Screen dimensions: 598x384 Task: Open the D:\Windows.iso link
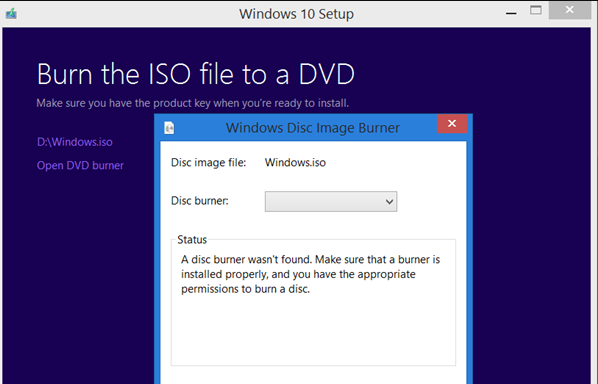75,142
